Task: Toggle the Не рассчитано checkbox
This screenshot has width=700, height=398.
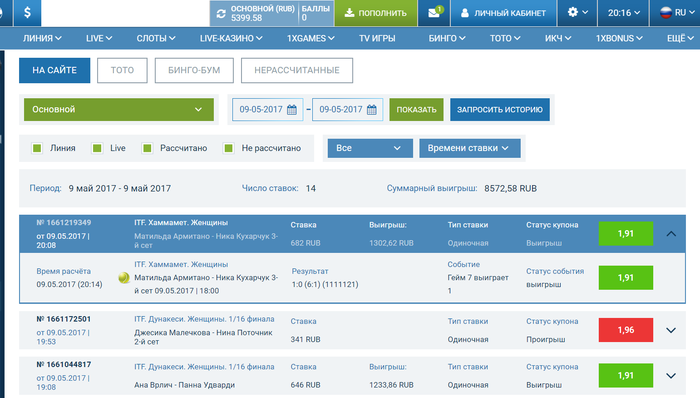Action: (x=228, y=148)
